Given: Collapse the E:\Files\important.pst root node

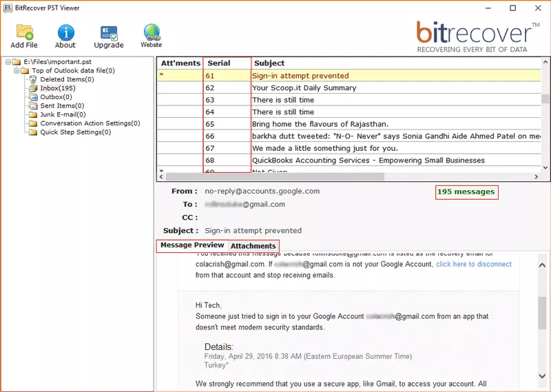Looking at the screenshot, I should tap(8, 61).
